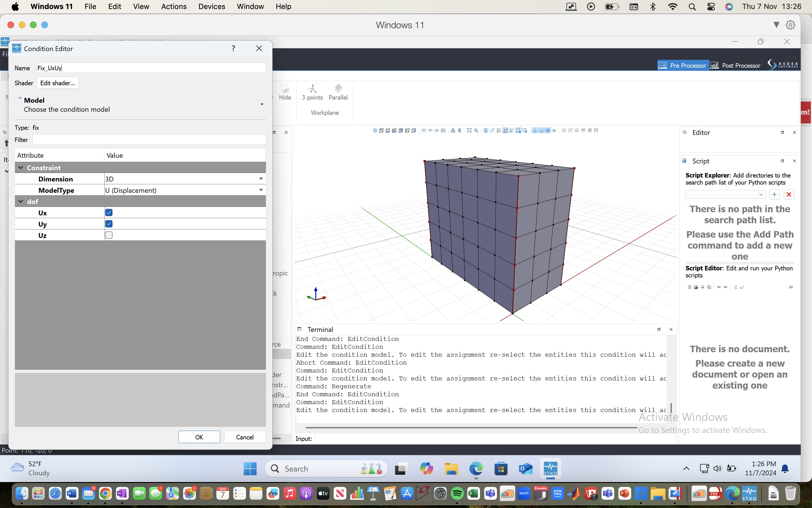
Task: Expand the Model condition chooser arrow
Action: pos(262,104)
